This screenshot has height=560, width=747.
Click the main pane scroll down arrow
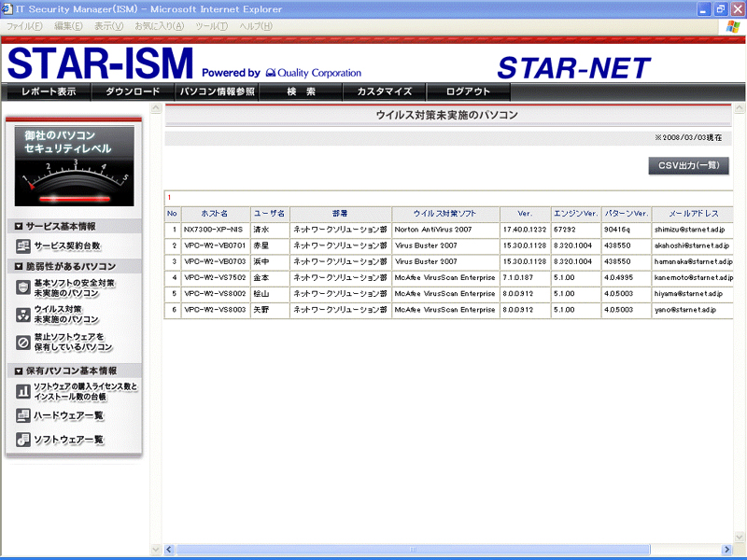pyautogui.click(x=739, y=538)
